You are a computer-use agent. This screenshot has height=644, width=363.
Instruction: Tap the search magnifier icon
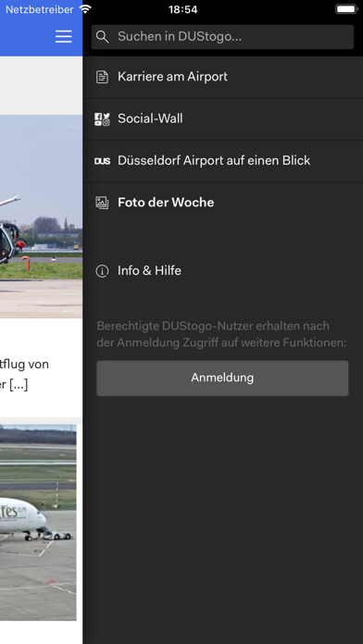tap(103, 37)
